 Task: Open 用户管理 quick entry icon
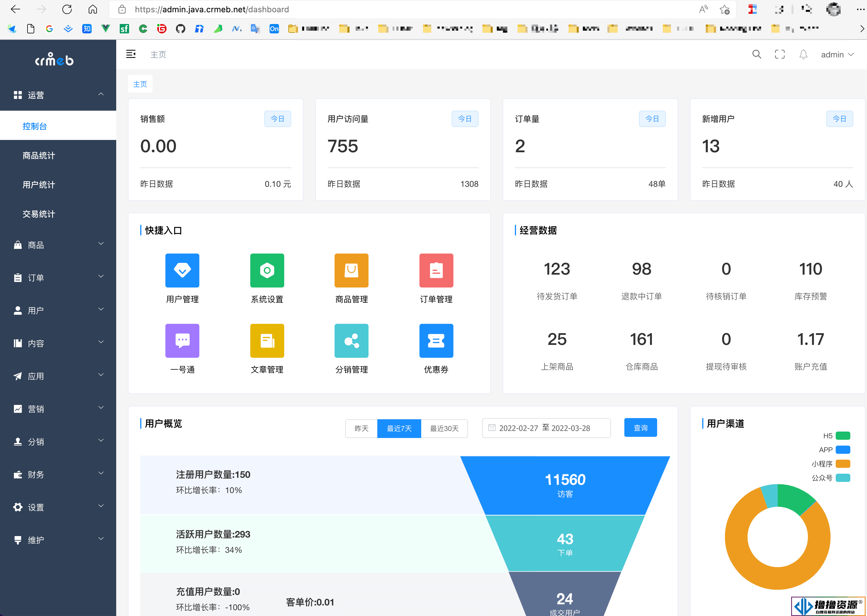click(182, 270)
